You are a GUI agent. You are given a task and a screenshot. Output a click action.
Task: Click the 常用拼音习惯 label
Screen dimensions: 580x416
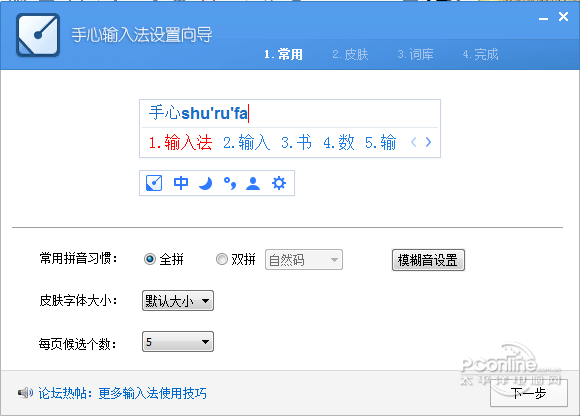[x=78, y=258]
